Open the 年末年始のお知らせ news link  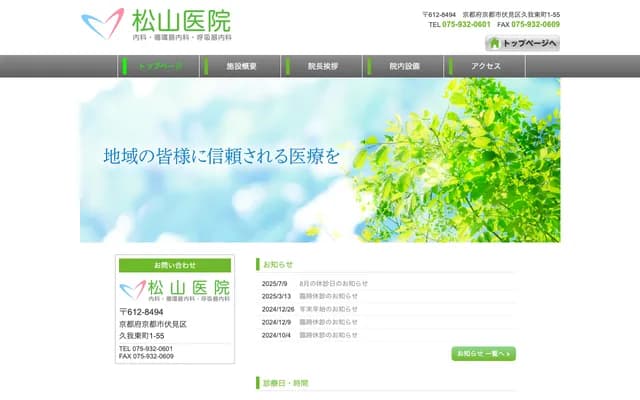(x=328, y=309)
